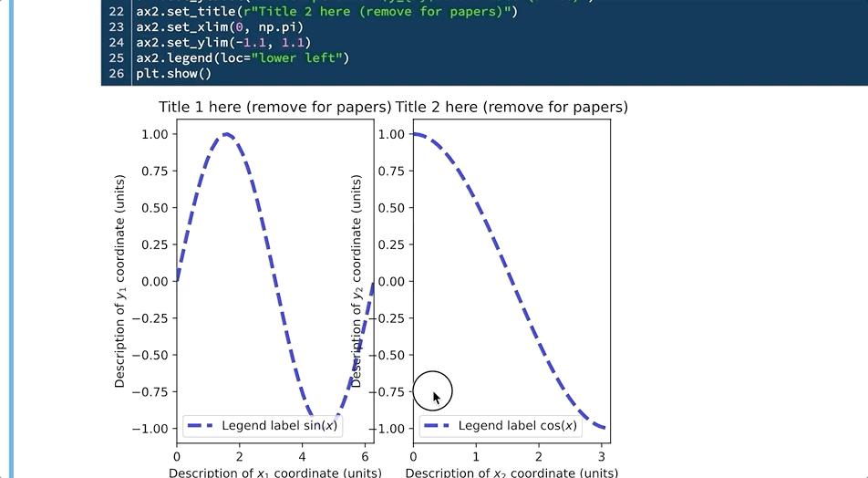Click line number 23 in the gutter
Screen dimensions: 868x478
117,27
